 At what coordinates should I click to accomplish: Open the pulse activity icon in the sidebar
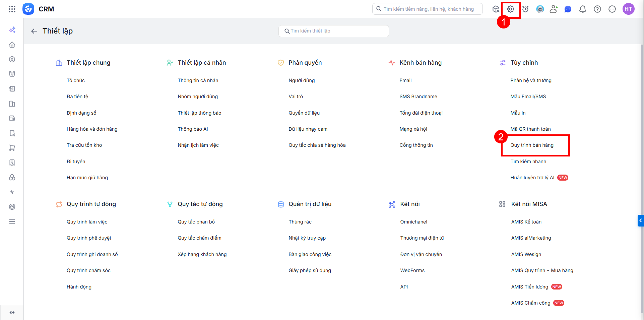pyautogui.click(x=12, y=192)
